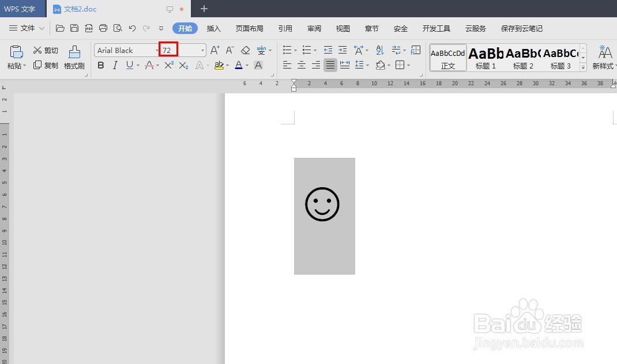Expand the styles gallery
617x364 pixels.
click(583, 67)
